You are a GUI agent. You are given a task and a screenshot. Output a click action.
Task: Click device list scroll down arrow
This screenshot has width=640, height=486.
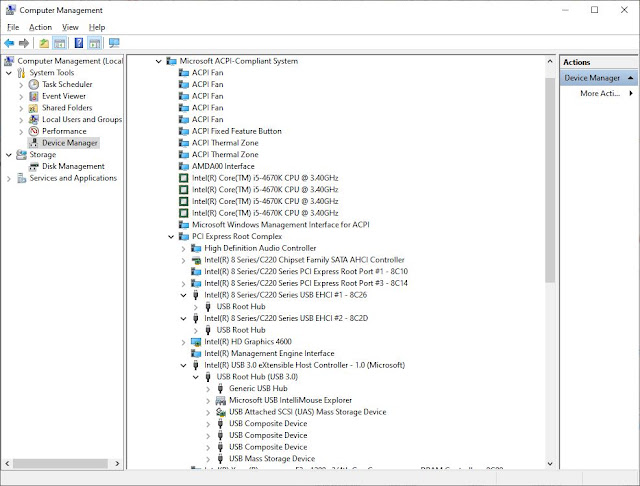(x=550, y=464)
